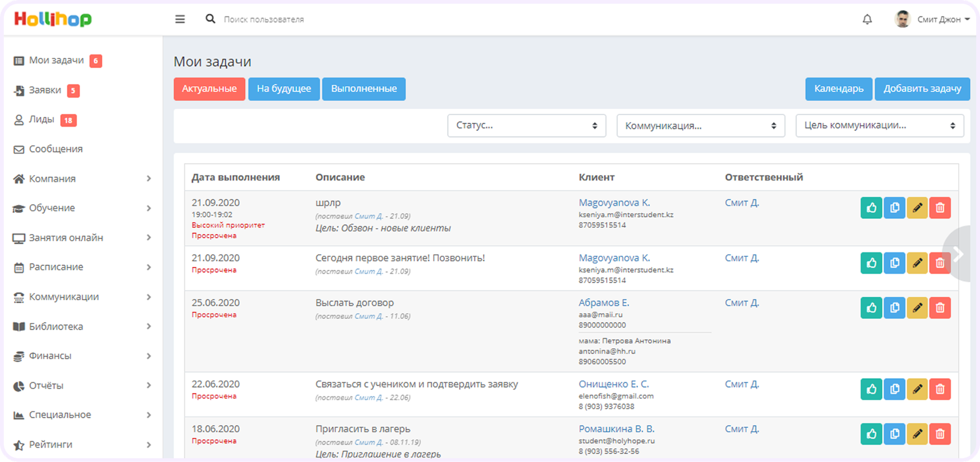Open the Смит Джон user menu

943,19
